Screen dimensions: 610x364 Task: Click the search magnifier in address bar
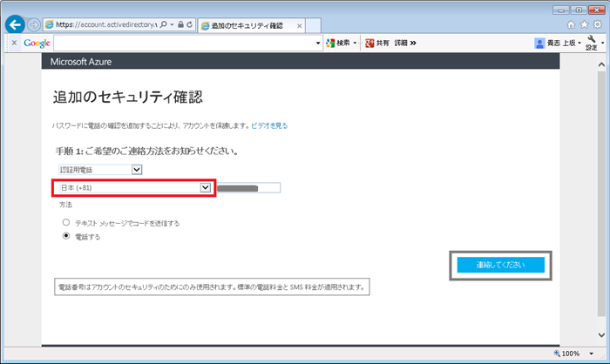point(164,24)
